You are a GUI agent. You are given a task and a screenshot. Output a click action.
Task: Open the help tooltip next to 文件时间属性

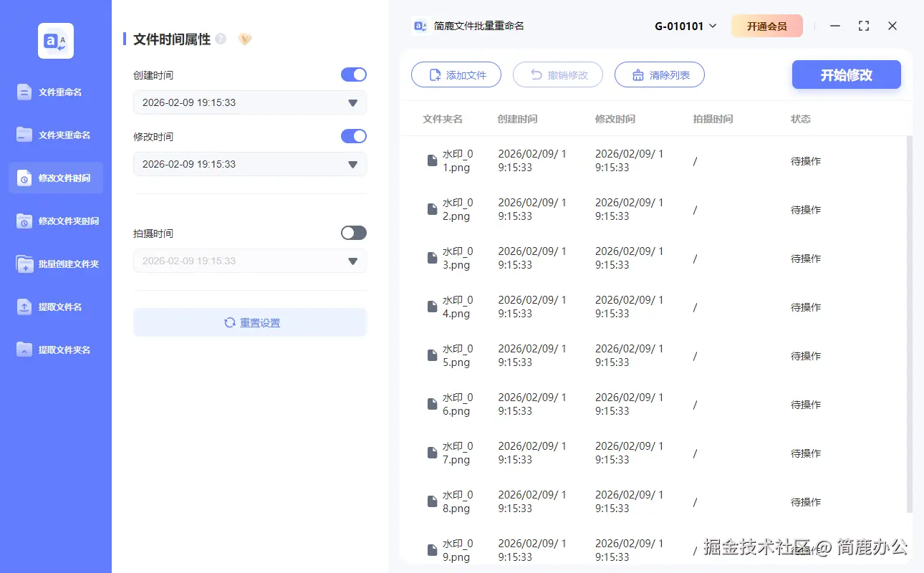click(223, 37)
